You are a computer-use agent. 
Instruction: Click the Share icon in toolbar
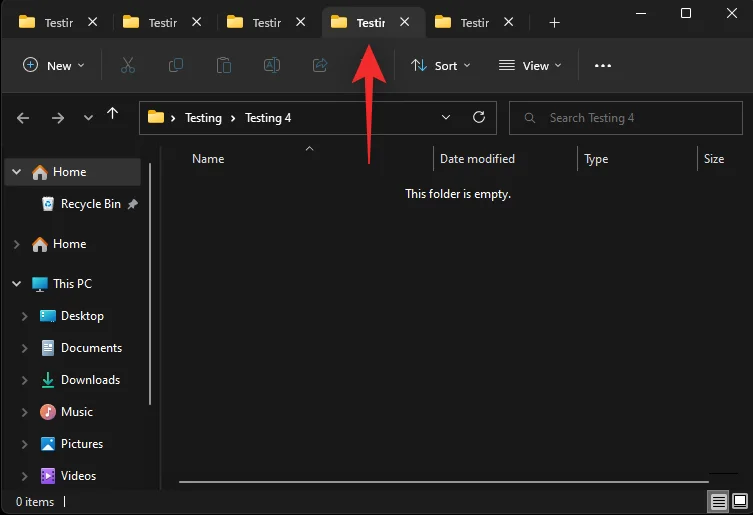tap(320, 65)
